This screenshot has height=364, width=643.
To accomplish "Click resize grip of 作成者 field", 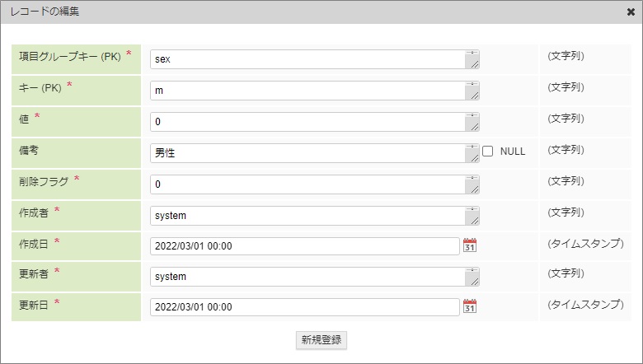I will click(x=474, y=221).
